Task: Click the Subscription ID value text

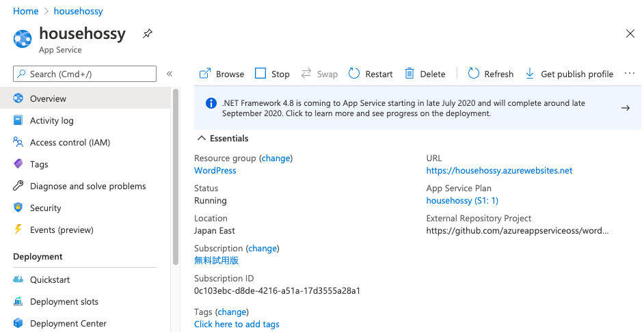Action: point(277,290)
